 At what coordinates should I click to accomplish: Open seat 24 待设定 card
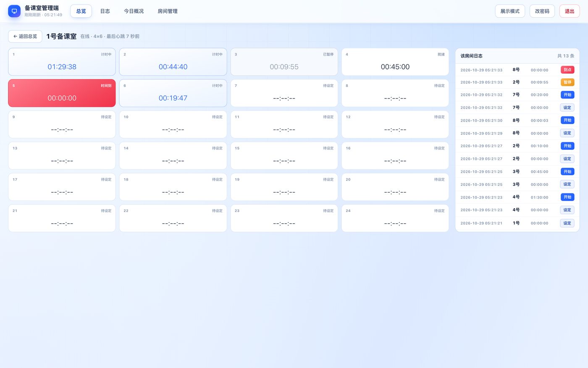click(395, 218)
